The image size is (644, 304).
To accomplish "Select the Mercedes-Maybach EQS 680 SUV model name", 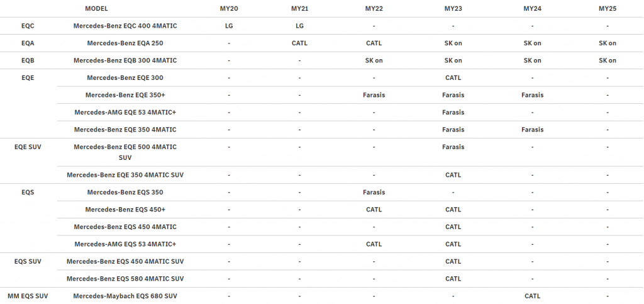I will 125,296.
